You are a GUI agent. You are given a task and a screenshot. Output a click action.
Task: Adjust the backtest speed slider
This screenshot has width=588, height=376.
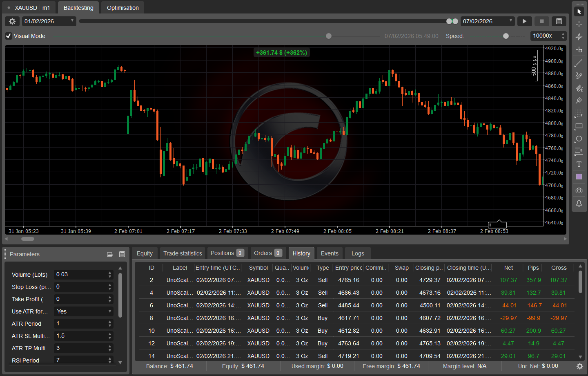(x=506, y=36)
